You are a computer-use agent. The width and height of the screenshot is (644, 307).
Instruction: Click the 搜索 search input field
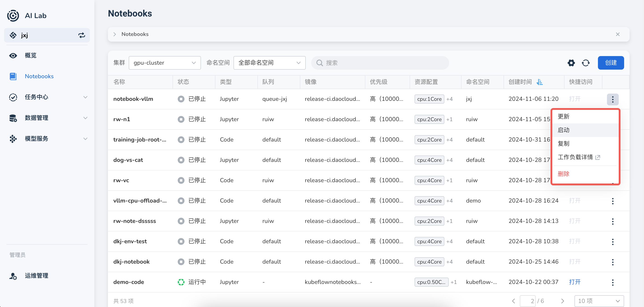coord(380,63)
